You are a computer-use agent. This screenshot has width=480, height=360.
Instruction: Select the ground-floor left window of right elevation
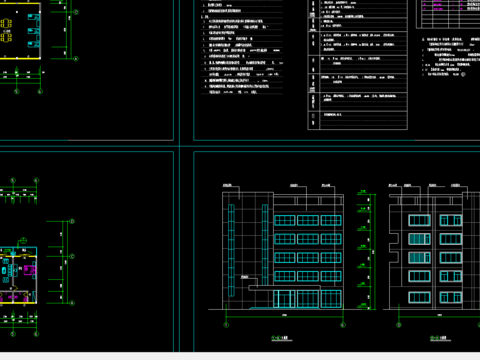[419, 297]
